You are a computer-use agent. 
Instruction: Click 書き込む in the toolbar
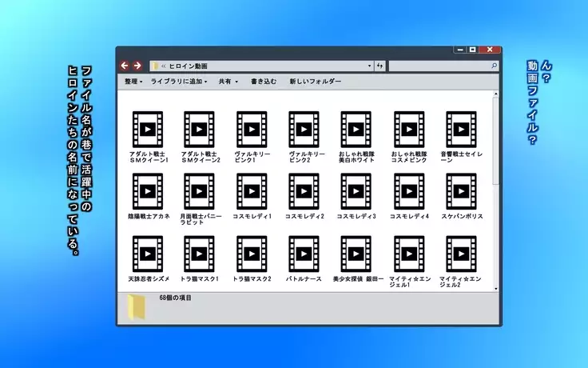pos(264,82)
